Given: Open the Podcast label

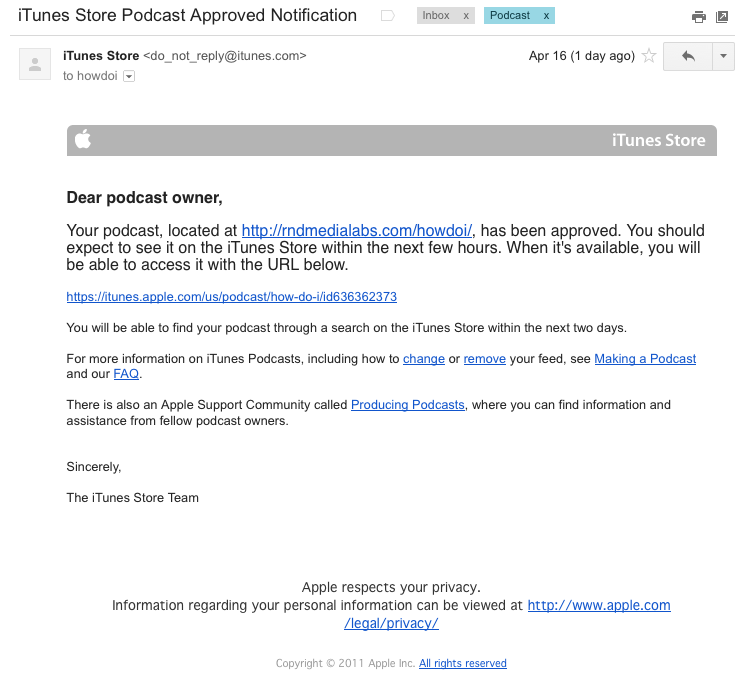Looking at the screenshot, I should [x=510, y=16].
